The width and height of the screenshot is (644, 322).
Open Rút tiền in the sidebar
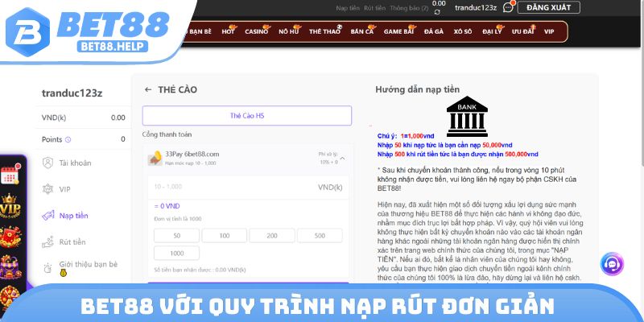[x=72, y=242]
